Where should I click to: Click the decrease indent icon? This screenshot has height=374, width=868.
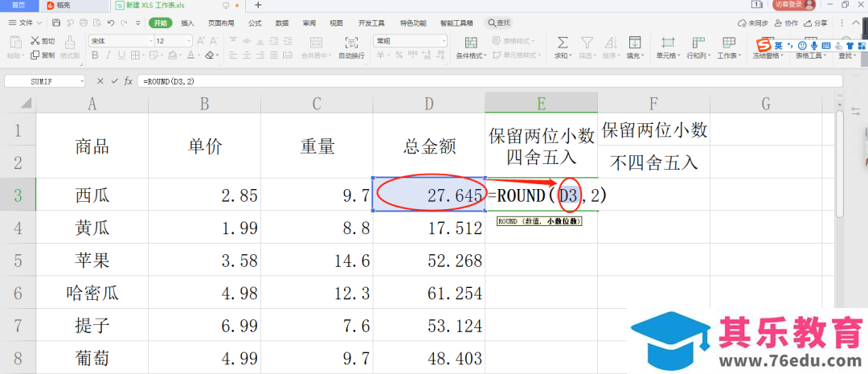click(x=275, y=40)
